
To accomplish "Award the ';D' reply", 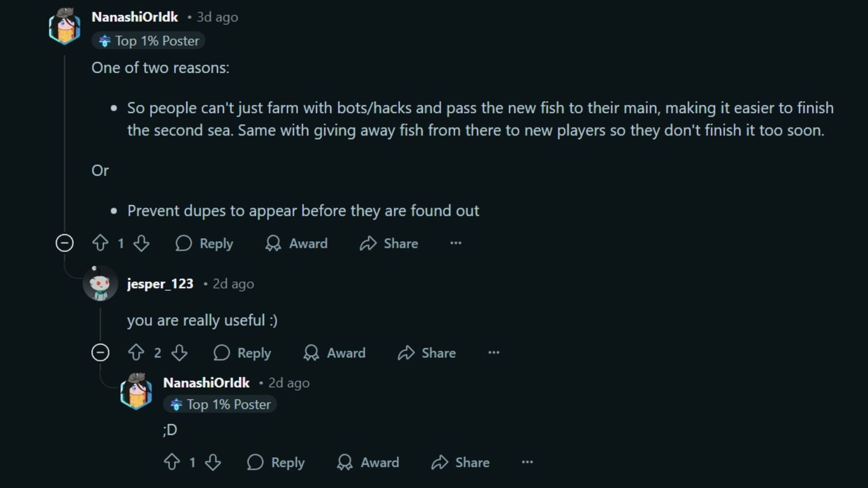I will (368, 462).
